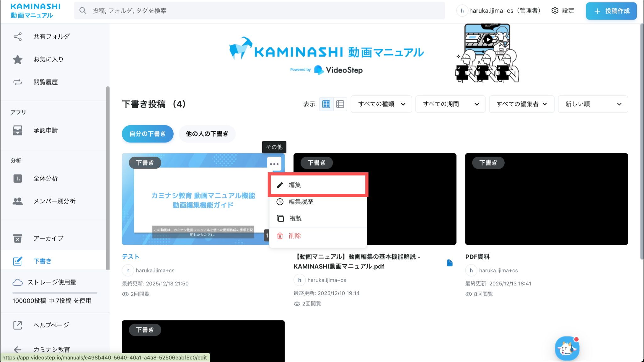Expand the すべての期間 dropdown
This screenshot has height=362, width=644.
click(x=450, y=104)
